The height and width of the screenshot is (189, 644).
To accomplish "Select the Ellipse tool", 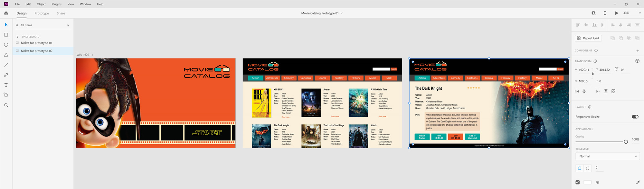I will pos(6,45).
